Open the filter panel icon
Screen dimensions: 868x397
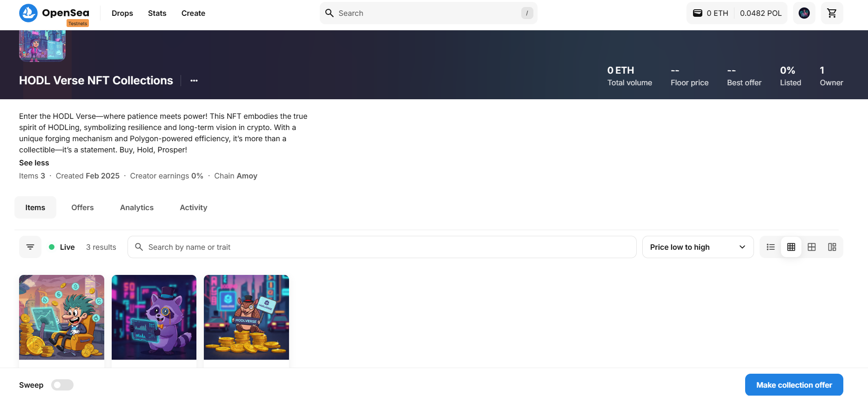pyautogui.click(x=30, y=247)
